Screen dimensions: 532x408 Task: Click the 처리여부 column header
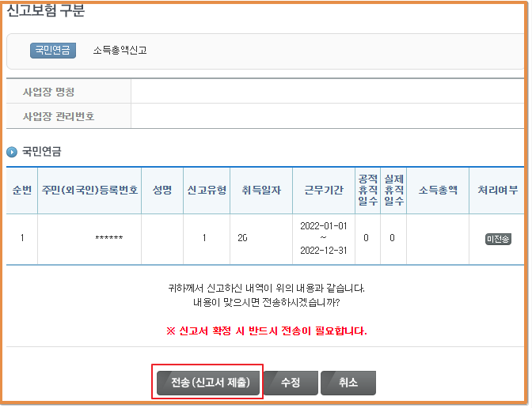point(497,191)
